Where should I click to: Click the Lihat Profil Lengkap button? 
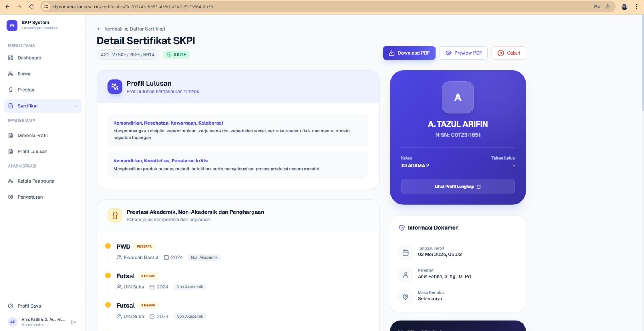(x=458, y=187)
